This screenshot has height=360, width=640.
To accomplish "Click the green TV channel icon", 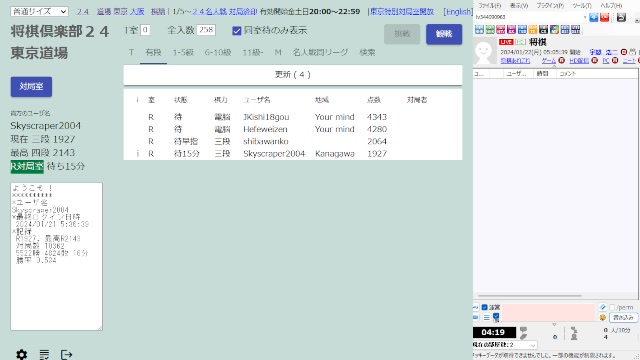I will pyautogui.click(x=490, y=29).
